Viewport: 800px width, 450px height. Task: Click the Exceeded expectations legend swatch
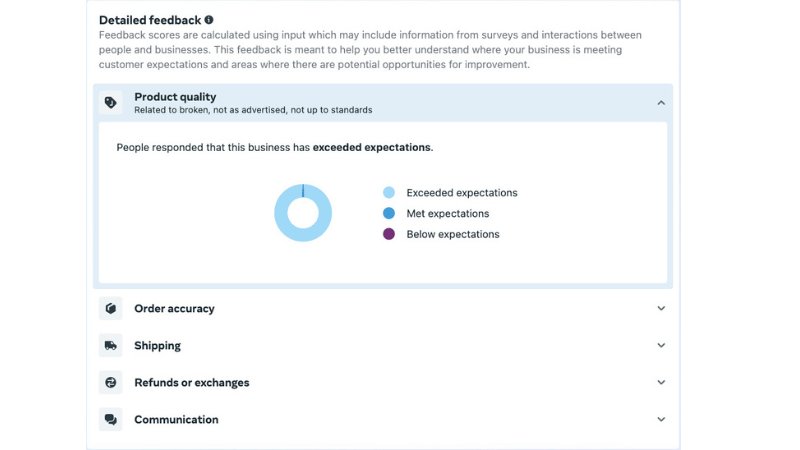coord(389,193)
